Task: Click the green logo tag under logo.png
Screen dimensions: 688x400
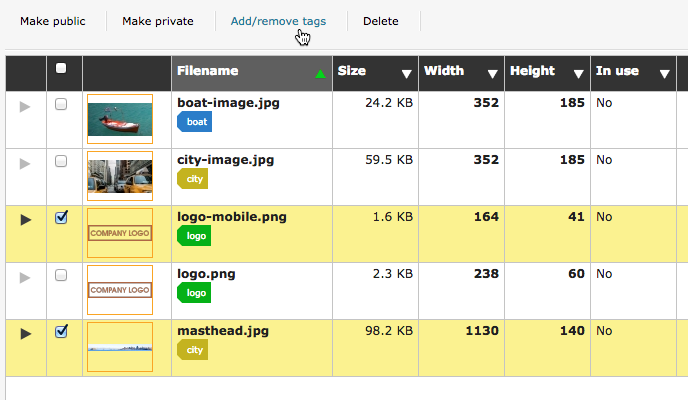Action: point(194,293)
